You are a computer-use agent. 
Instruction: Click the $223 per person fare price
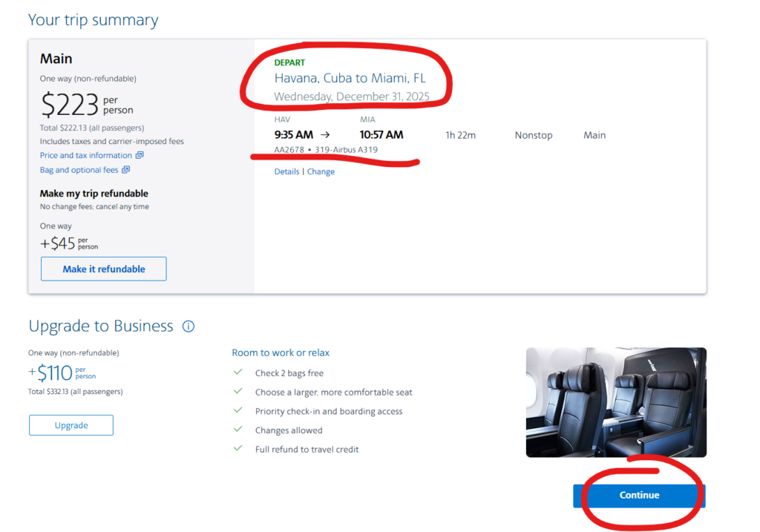click(x=70, y=105)
